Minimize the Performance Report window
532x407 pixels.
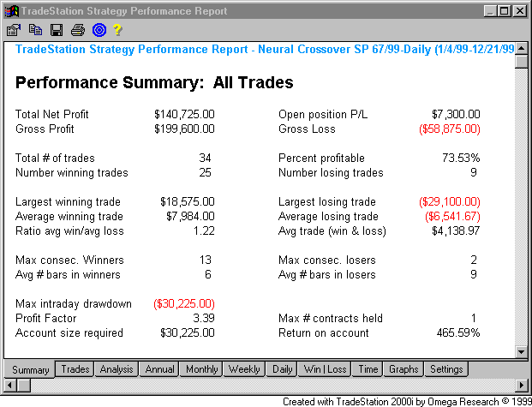(x=490, y=11)
